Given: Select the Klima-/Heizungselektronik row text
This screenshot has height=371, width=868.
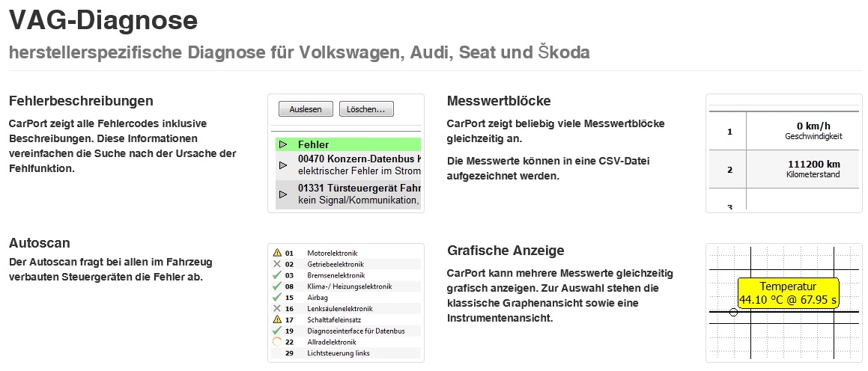Looking at the screenshot, I should [349, 286].
